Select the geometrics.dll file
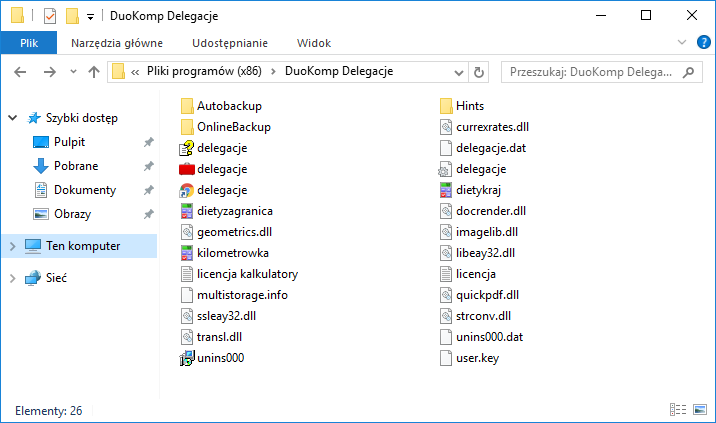The image size is (716, 423). (x=226, y=232)
